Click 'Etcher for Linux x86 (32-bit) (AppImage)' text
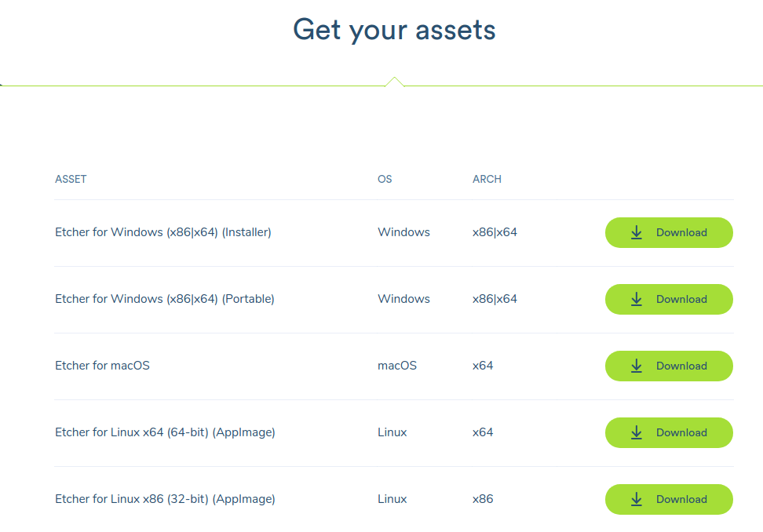Screen dimensions: 763x532 click(165, 499)
